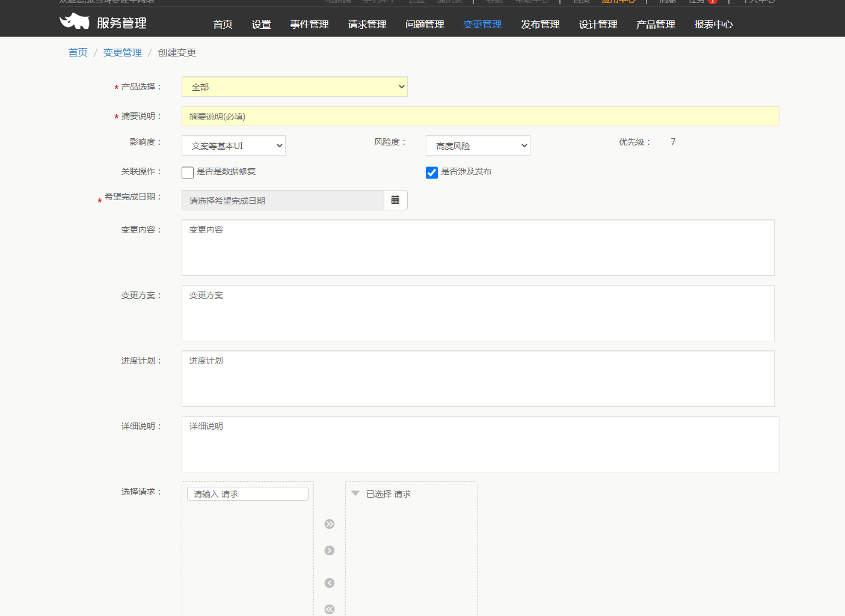This screenshot has height=616, width=845.
Task: Open the 变更管理 menu
Action: (482, 24)
